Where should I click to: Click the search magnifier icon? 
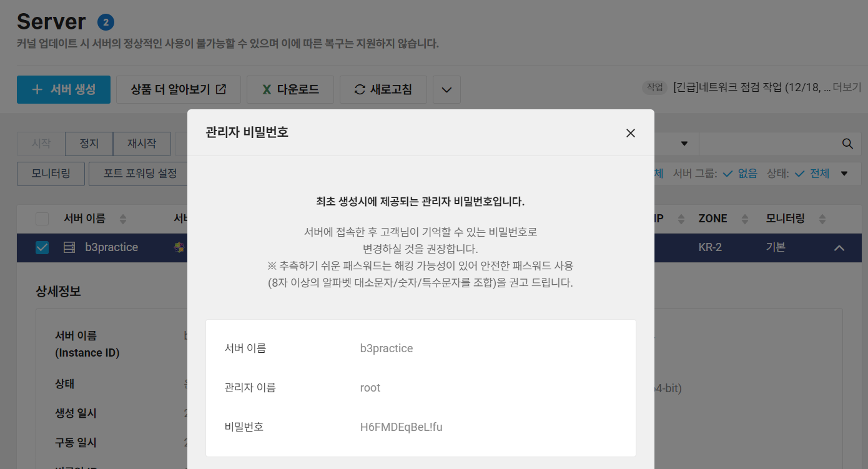[847, 143]
